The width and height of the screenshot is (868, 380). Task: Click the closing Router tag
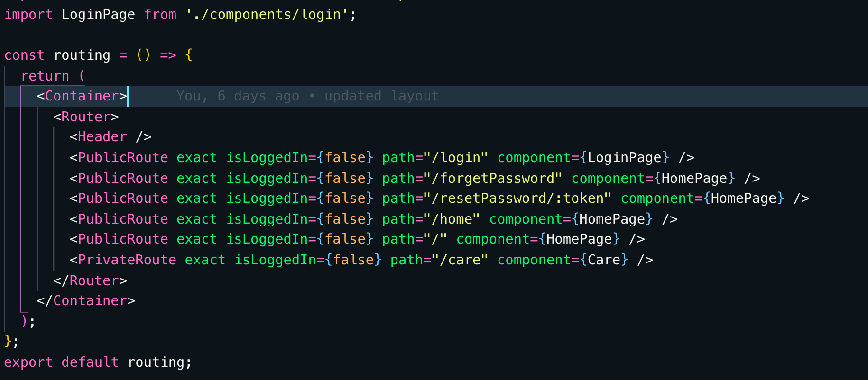(90, 280)
